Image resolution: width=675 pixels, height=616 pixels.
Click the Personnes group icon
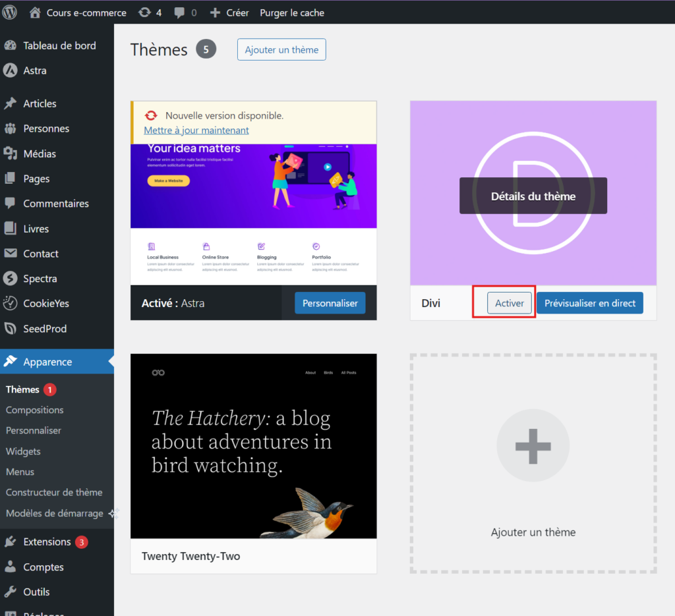[x=11, y=128]
